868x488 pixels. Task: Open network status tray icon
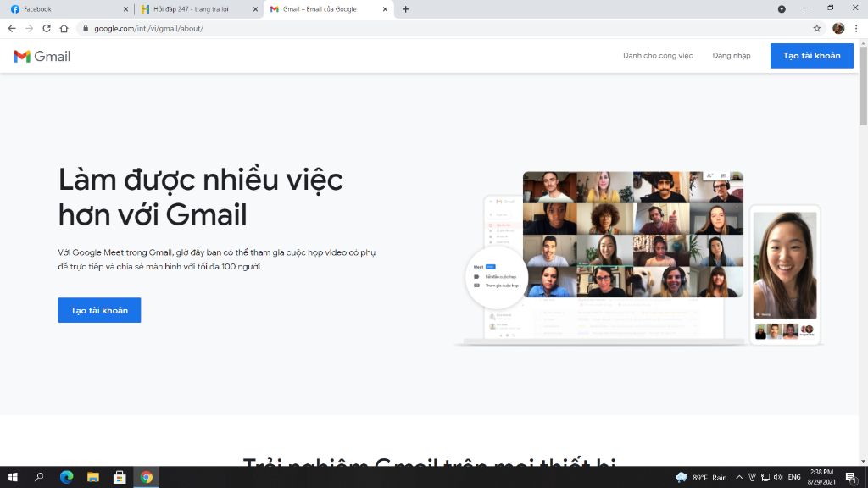pyautogui.click(x=765, y=477)
